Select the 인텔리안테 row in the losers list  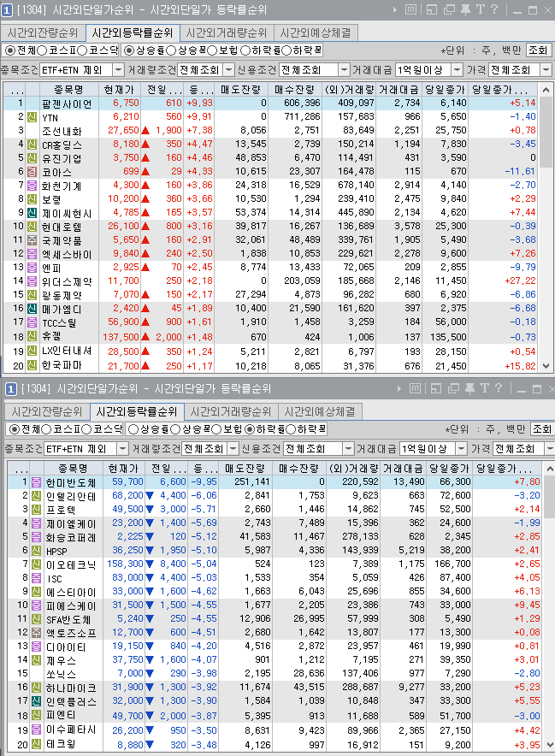tap(275, 496)
